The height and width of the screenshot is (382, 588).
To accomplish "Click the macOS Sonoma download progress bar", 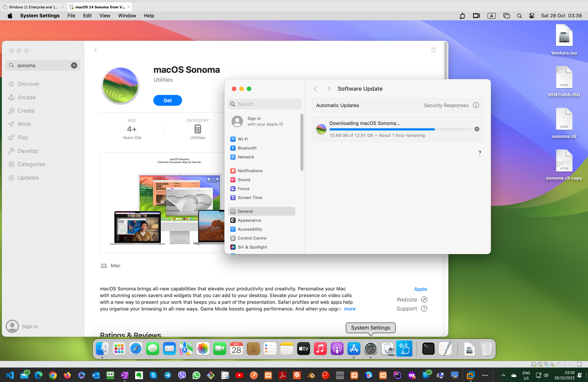I will pyautogui.click(x=400, y=129).
